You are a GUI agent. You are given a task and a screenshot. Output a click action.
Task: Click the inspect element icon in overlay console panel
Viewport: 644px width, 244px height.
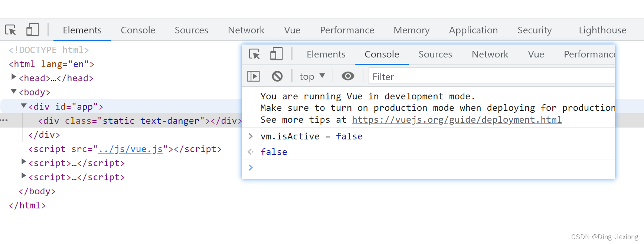254,54
